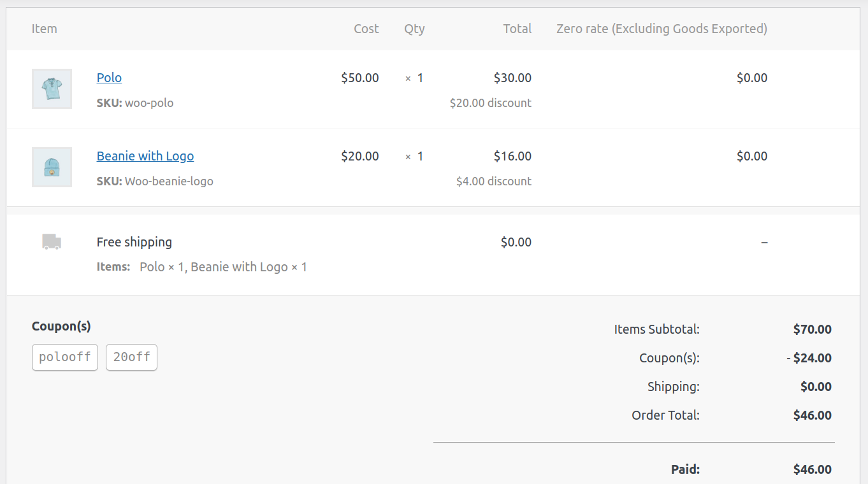The width and height of the screenshot is (868, 484).
Task: Click the Cost column header
Action: point(366,29)
